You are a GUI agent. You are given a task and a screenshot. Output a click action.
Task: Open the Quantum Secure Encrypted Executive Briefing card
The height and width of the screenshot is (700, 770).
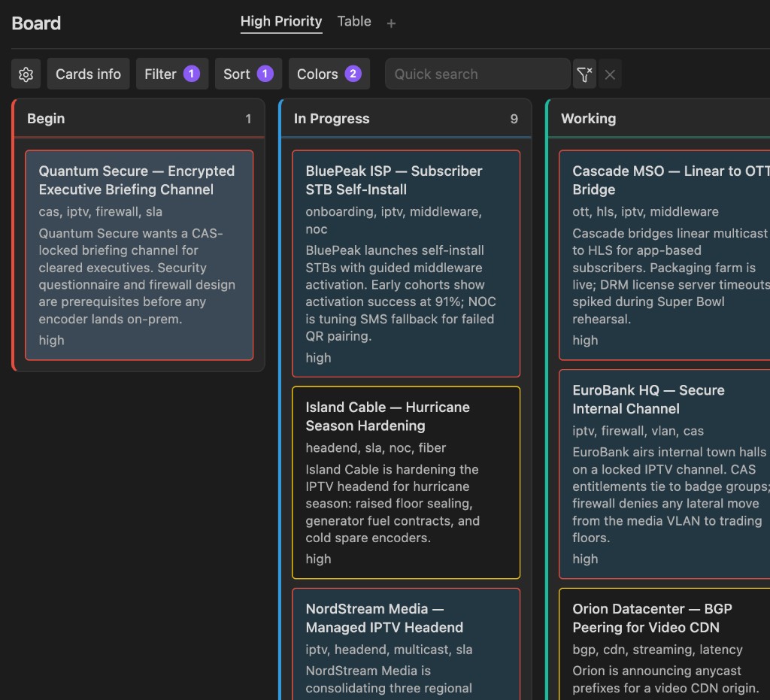tap(139, 255)
